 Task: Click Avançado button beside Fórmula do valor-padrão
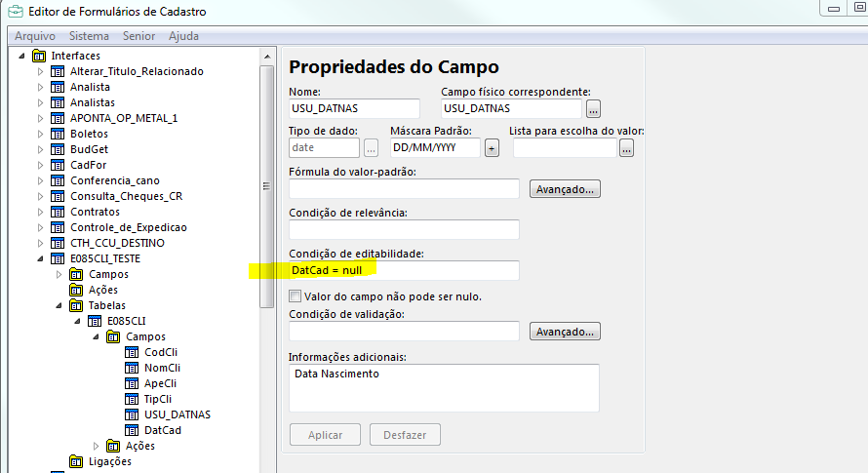pos(565,189)
